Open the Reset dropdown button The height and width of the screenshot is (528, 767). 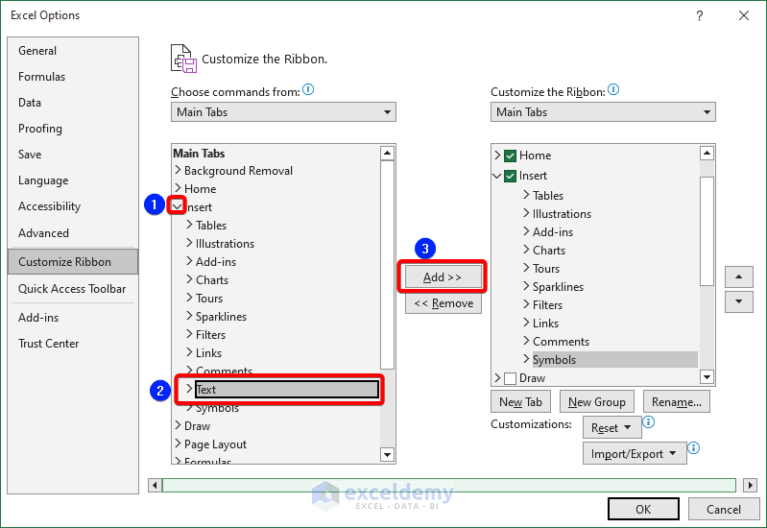[x=611, y=428]
